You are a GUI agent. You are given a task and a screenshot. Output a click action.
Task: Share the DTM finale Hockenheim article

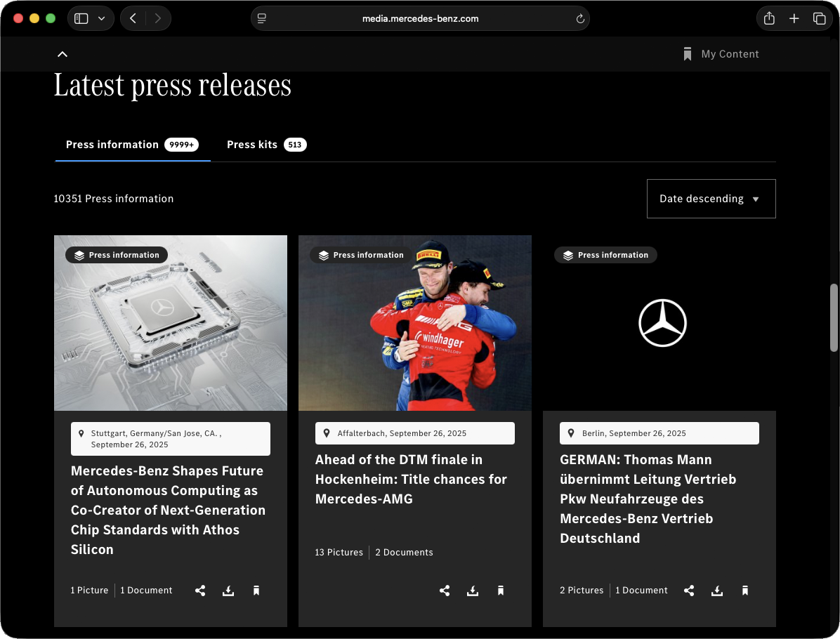pos(445,591)
